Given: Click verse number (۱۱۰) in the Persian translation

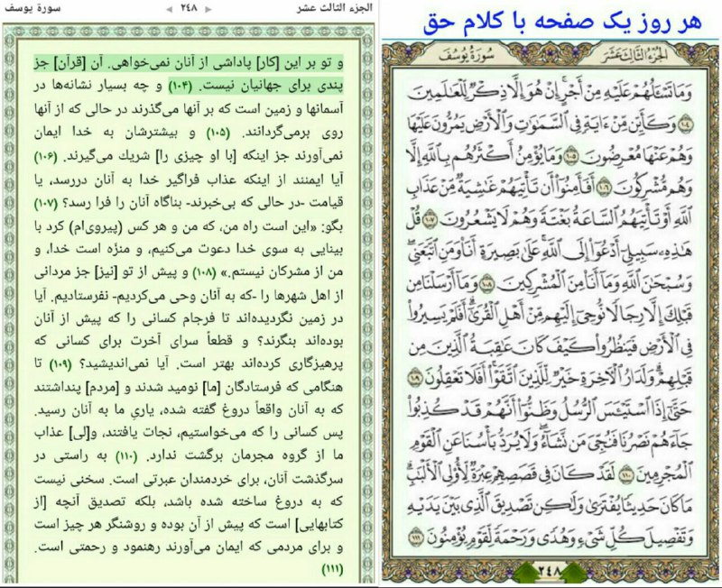Looking at the screenshot, I should 125,457.
